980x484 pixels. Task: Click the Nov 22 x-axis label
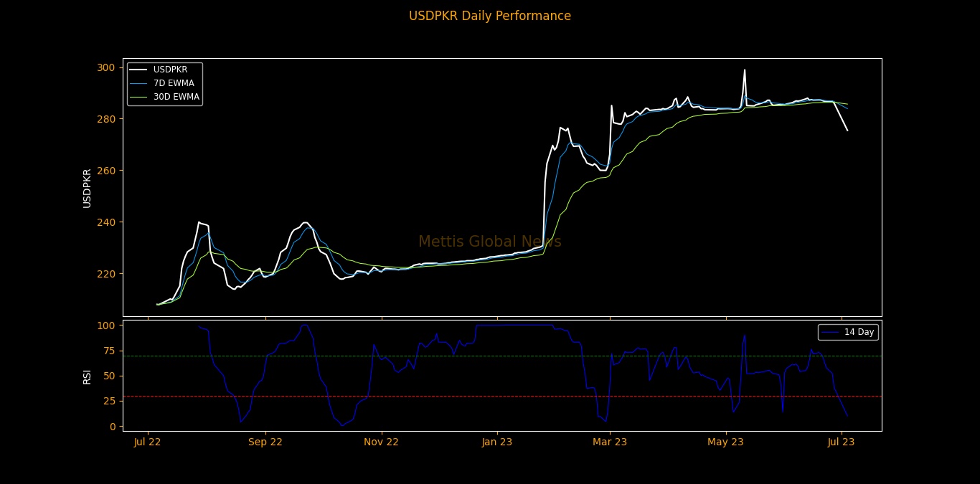[381, 442]
